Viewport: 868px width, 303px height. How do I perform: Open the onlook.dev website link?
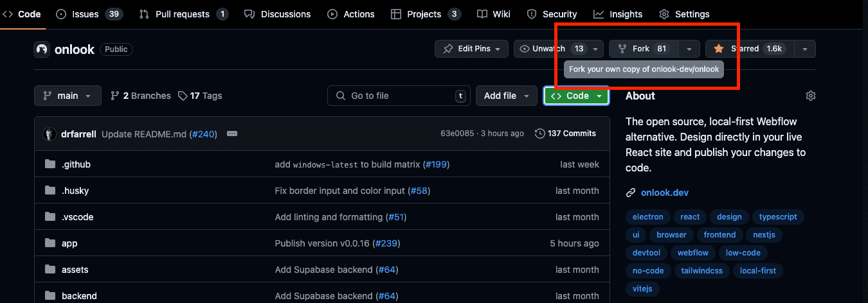(x=664, y=193)
